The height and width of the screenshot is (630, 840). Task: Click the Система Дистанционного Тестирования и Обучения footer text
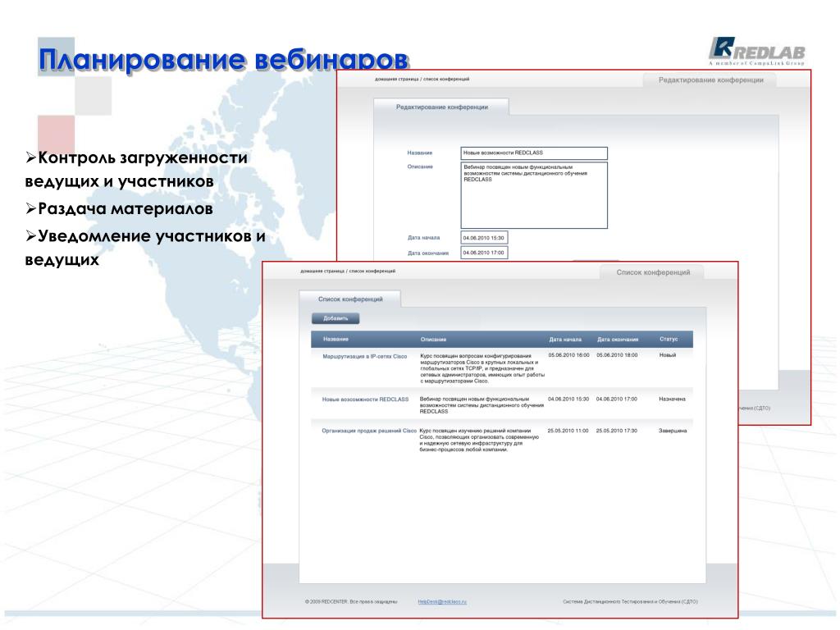[630, 601]
